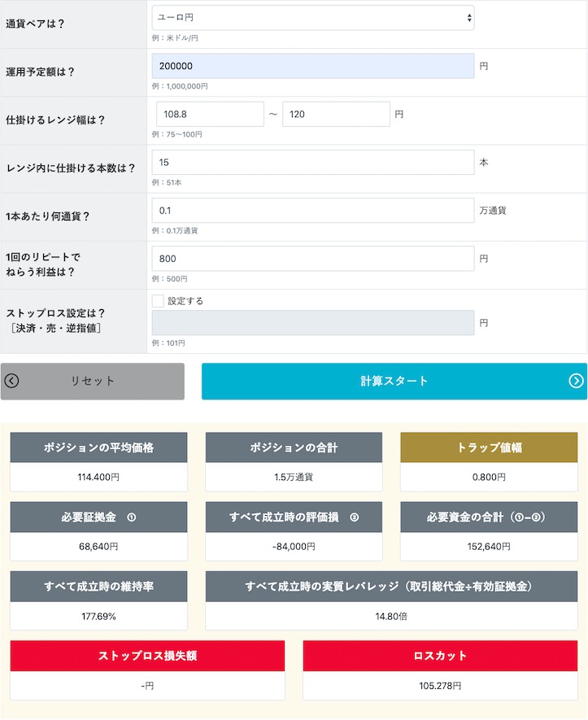Image resolution: width=588 pixels, height=720 pixels.
Task: Click the example hint 例：101円
Action: tap(168, 343)
